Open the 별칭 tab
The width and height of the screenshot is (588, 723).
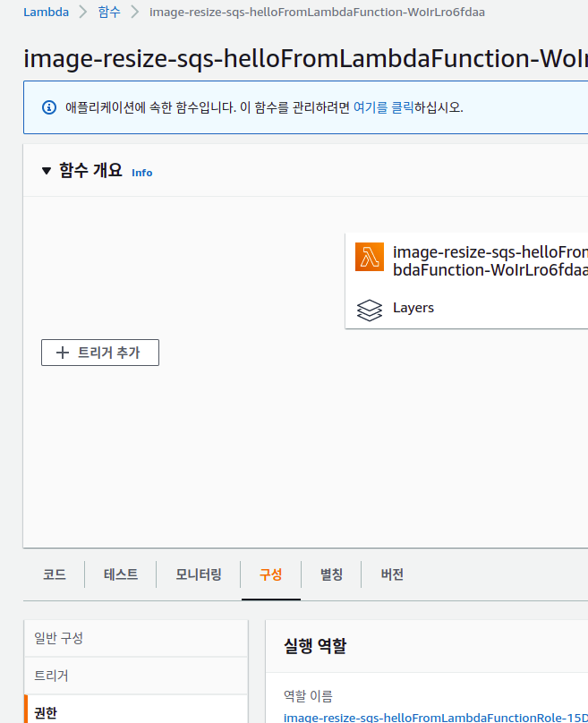pyautogui.click(x=331, y=574)
